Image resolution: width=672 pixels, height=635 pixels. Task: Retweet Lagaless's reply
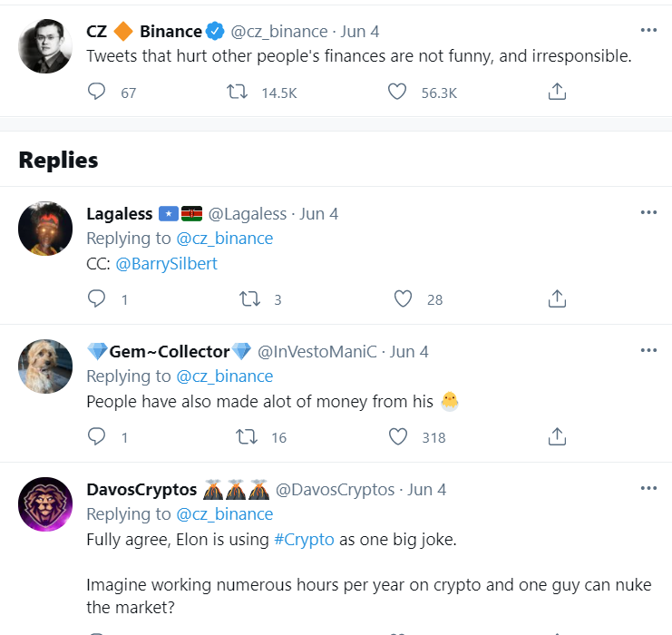tap(248, 298)
